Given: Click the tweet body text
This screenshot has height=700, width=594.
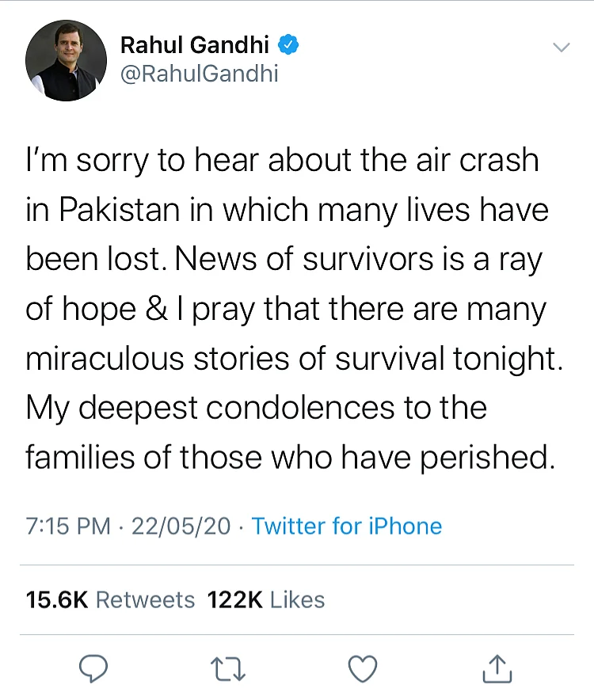Looking at the screenshot, I should click(294, 309).
